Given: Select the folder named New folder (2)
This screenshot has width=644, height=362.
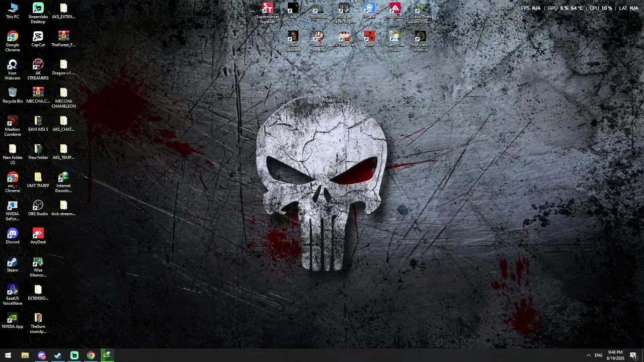Looking at the screenshot, I should (13, 154).
